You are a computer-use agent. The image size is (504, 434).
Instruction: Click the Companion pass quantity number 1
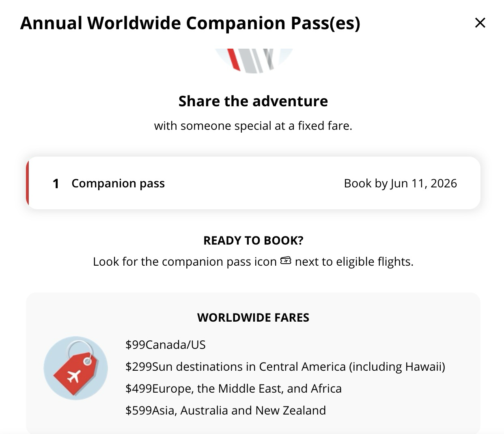click(56, 183)
